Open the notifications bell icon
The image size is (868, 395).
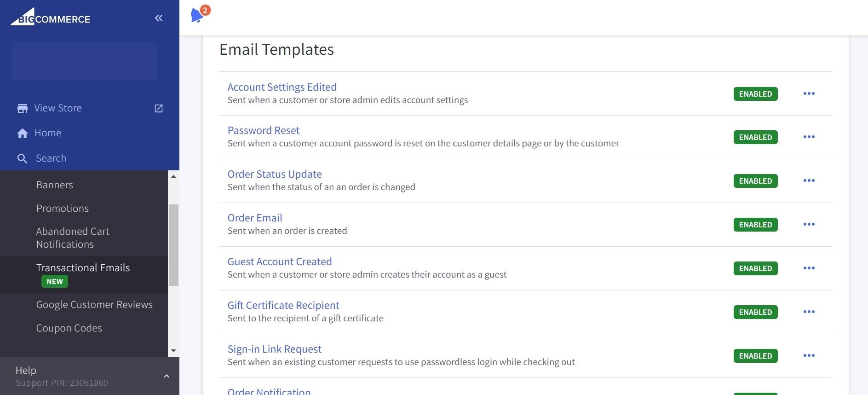click(x=197, y=15)
